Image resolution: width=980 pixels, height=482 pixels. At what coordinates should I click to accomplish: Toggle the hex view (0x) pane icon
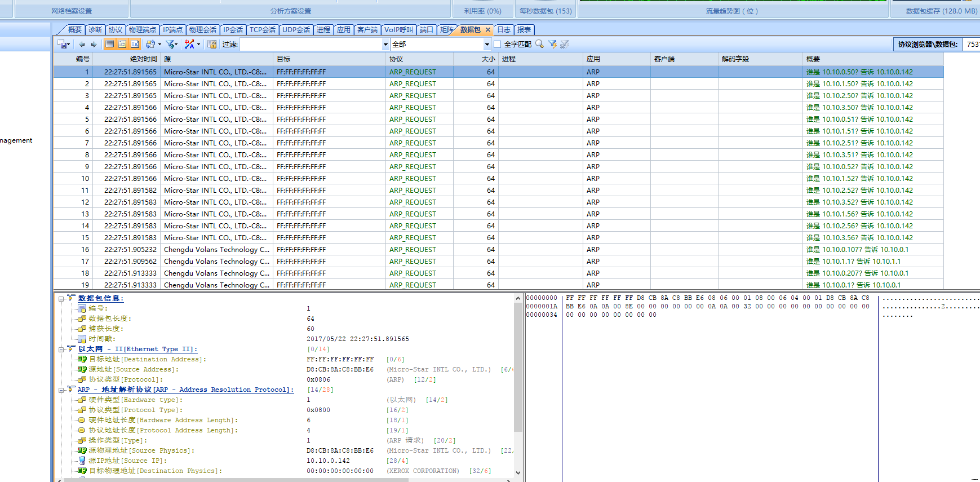pyautogui.click(x=135, y=44)
